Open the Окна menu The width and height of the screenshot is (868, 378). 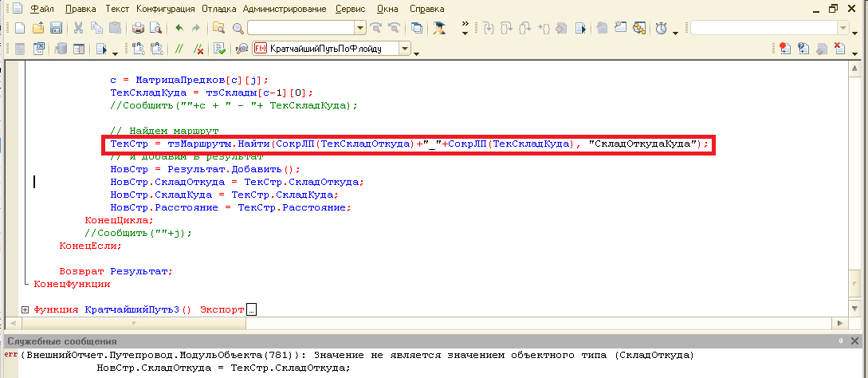coord(387,10)
